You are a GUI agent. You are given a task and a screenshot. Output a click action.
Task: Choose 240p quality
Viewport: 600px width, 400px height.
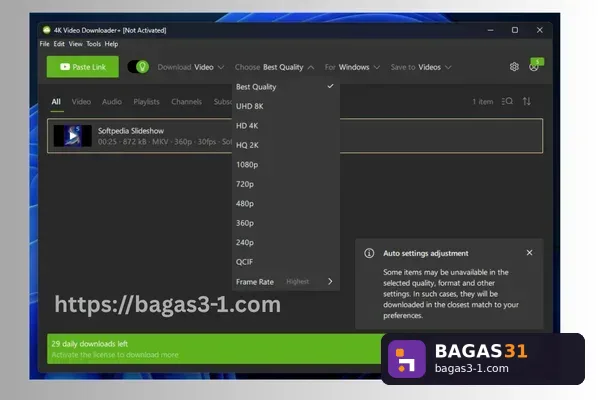pyautogui.click(x=285, y=243)
